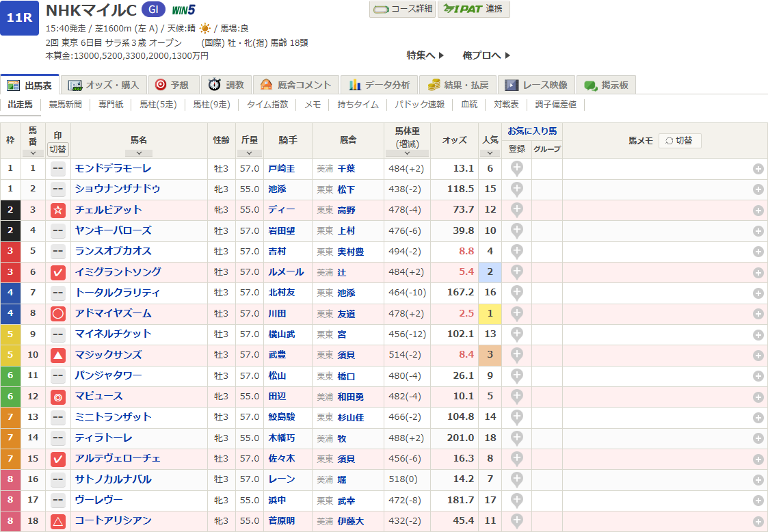Click favorite pin icon for マジックサンズ
Viewport: 768px width, 532px height.
[517, 355]
